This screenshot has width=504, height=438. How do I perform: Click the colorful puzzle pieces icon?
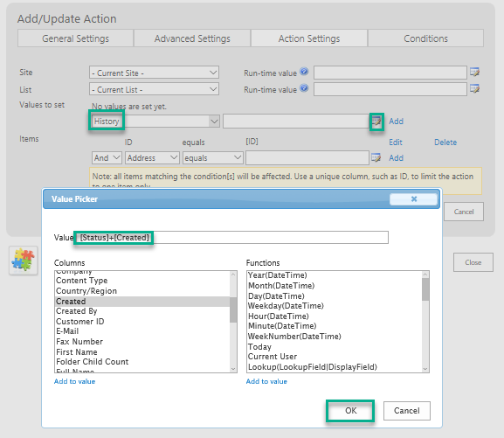tap(23, 261)
